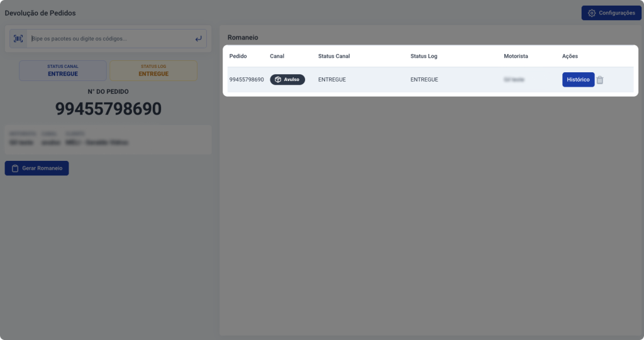Click the Gerar Romaneio button

coord(36,168)
